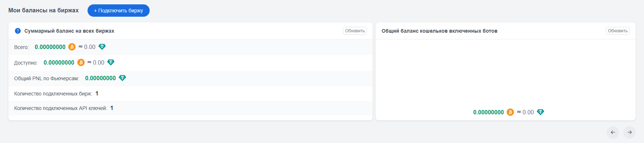Refresh the bots wallet balance with Обновить
The image size is (644, 143).
pos(618,31)
